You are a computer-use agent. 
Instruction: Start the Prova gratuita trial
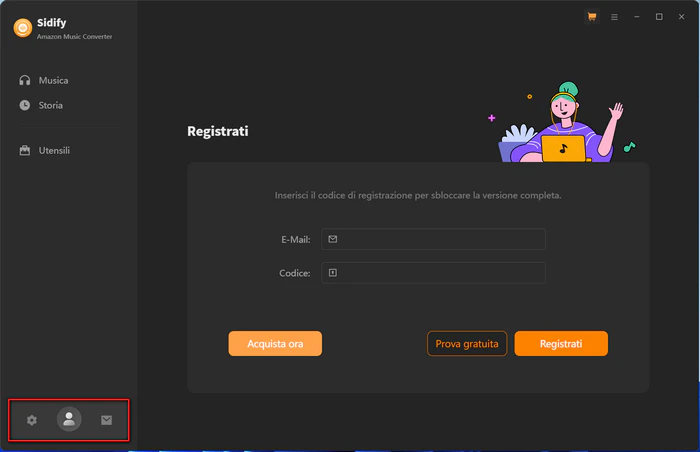(x=467, y=343)
